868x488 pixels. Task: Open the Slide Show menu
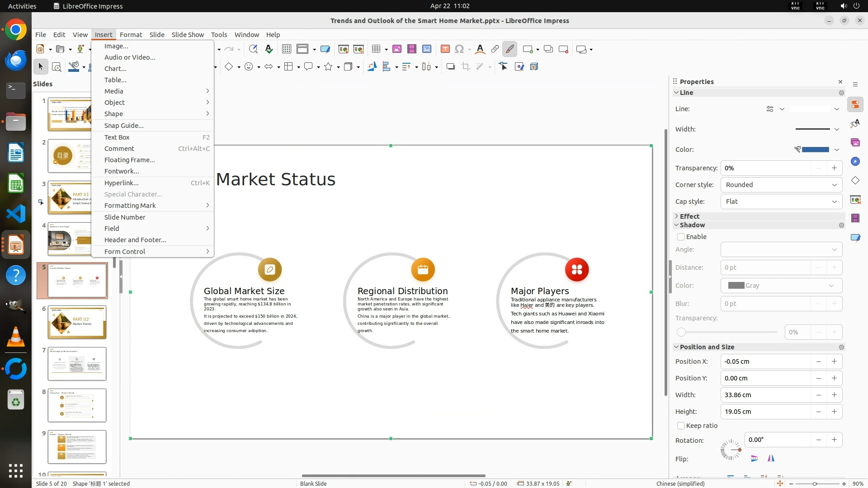point(188,35)
